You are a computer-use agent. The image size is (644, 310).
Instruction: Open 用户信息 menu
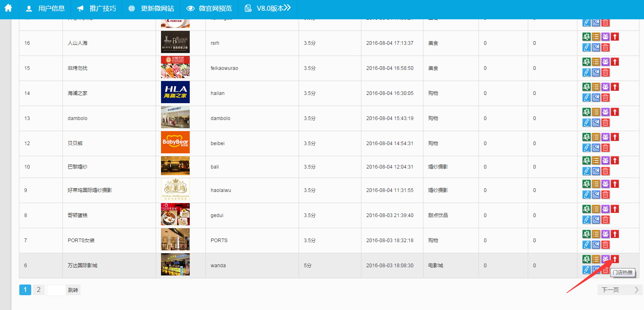tap(45, 9)
